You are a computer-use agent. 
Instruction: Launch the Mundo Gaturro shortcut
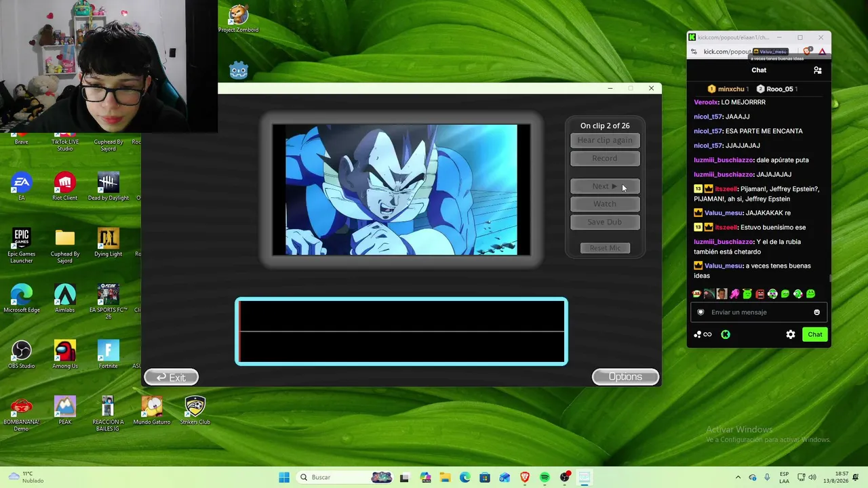[152, 410]
